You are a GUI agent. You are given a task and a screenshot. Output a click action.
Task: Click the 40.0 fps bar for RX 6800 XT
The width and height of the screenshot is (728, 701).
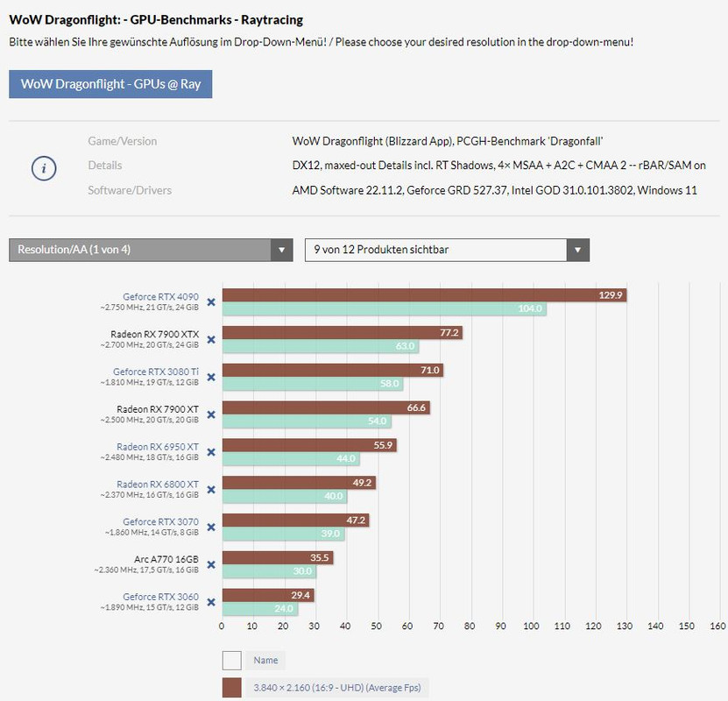pyautogui.click(x=285, y=496)
